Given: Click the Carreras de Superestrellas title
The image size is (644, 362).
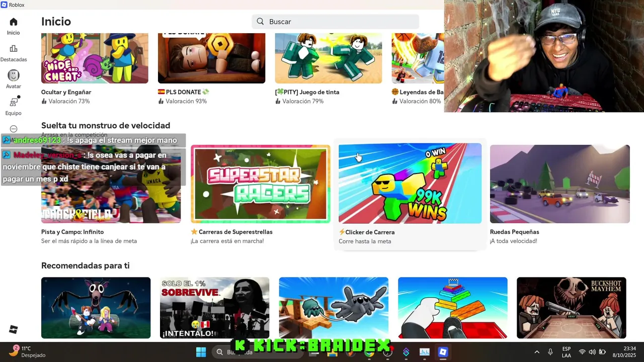Looking at the screenshot, I should click(231, 232).
